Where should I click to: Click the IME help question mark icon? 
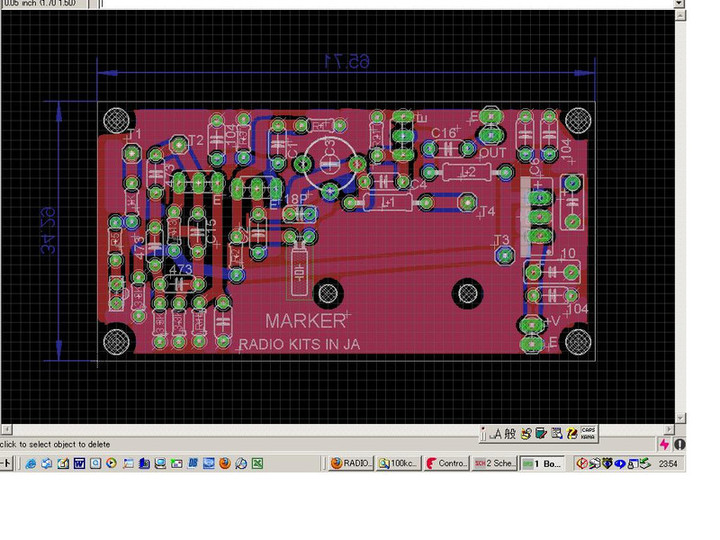pos(571,433)
